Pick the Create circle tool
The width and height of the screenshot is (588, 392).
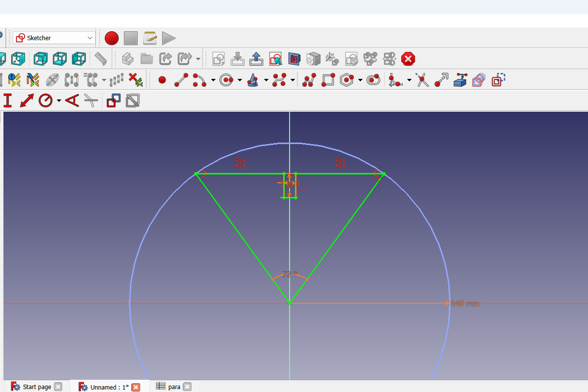226,79
